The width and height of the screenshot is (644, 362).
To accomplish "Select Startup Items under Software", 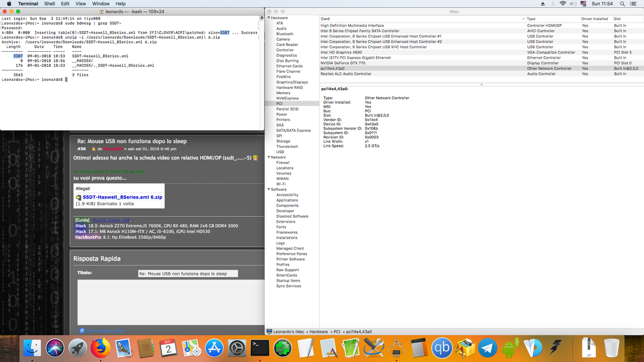I will point(288,281).
